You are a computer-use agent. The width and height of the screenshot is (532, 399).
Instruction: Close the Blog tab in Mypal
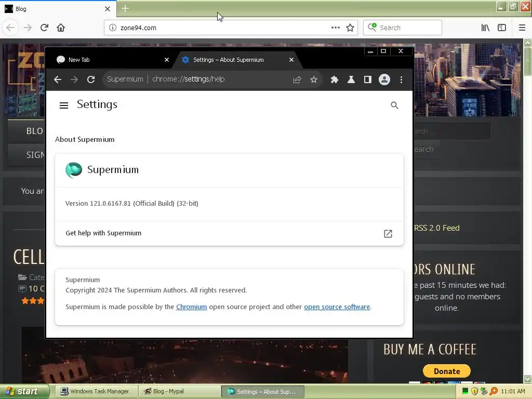point(107,9)
